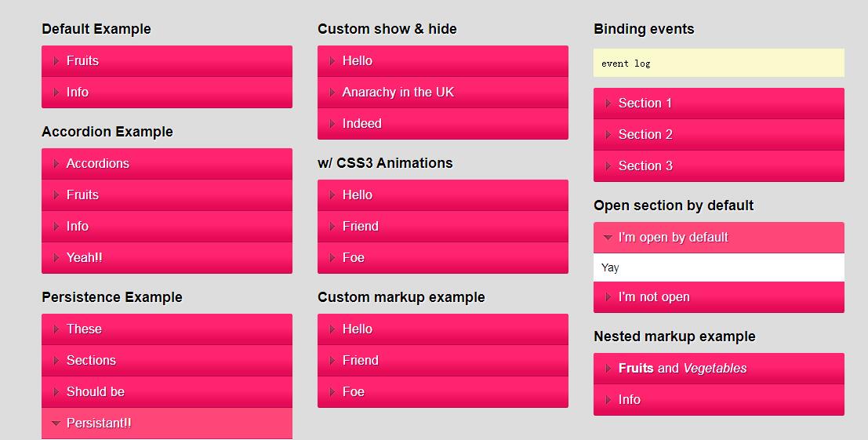Expand the Accordions section
This screenshot has height=440, width=868.
pyautogui.click(x=166, y=164)
